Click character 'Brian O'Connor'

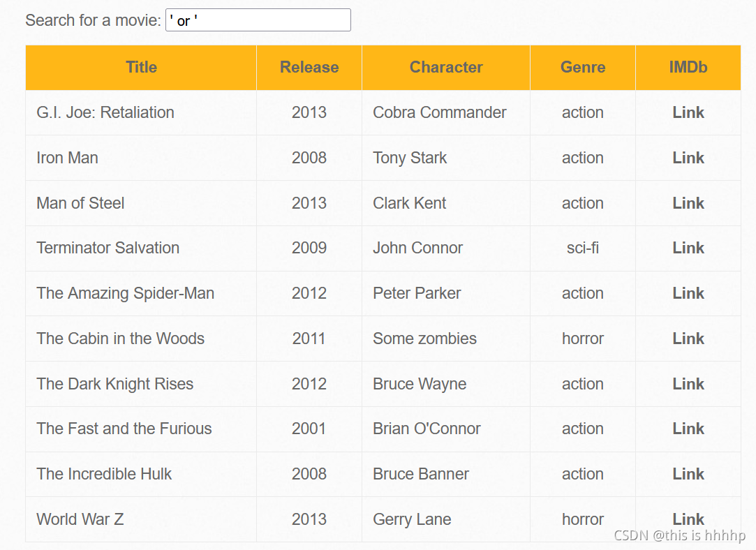point(427,429)
